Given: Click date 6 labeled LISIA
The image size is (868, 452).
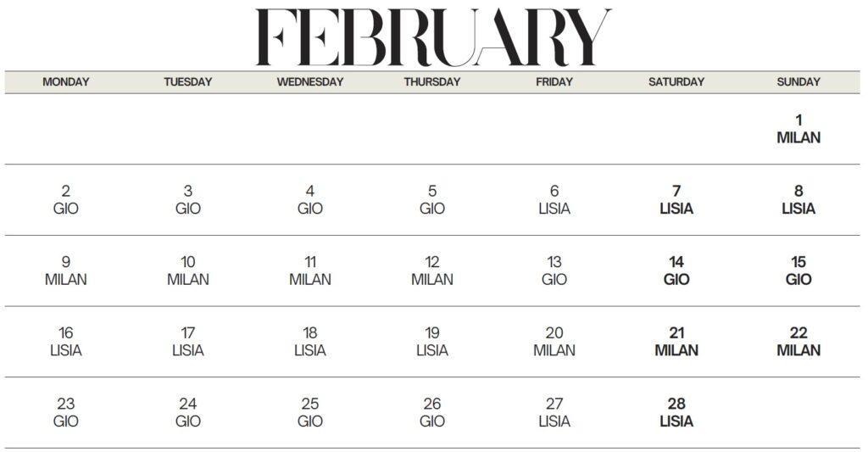Looking at the screenshot, I should pyautogui.click(x=554, y=200).
